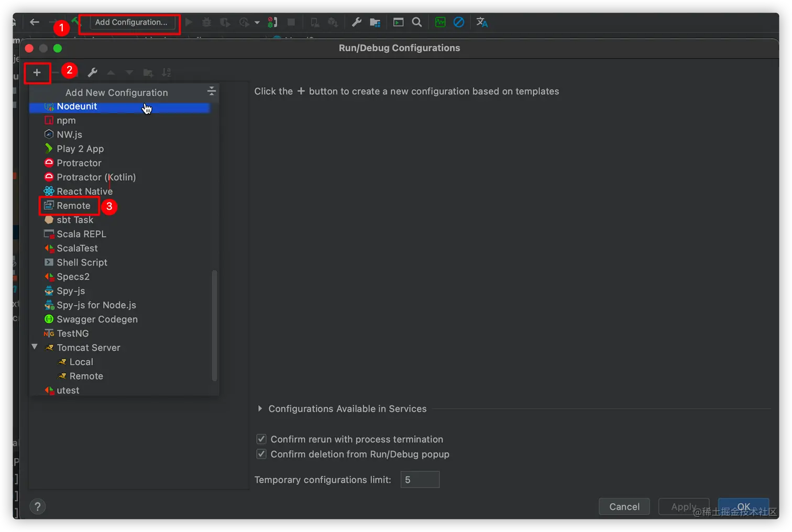Click the Sort Configurations alphabetically icon
The image size is (792, 532).
(167, 73)
